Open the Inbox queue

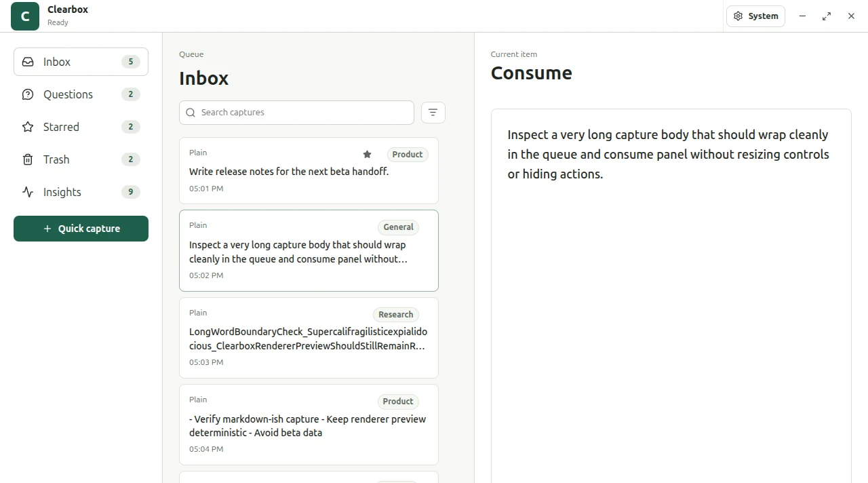tap(81, 62)
